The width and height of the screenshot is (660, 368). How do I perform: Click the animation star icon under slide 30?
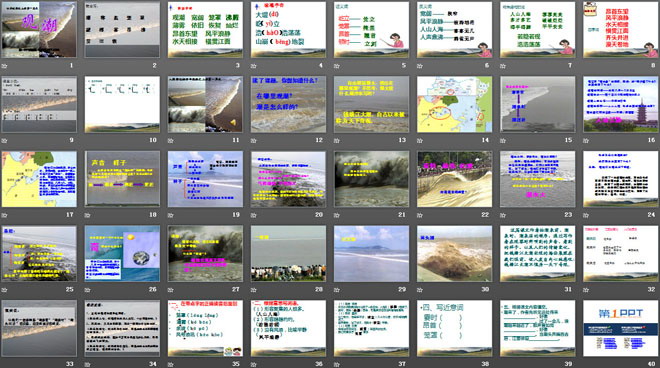point(420,290)
